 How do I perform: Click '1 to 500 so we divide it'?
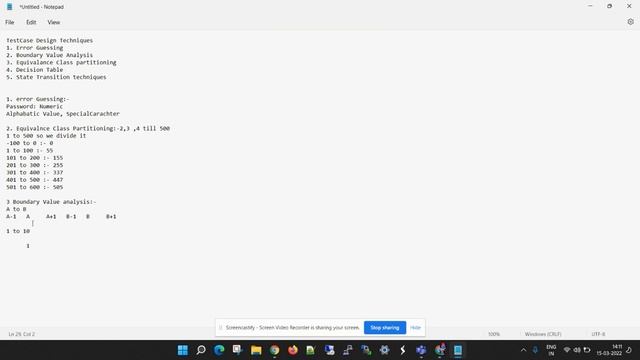coord(46,136)
